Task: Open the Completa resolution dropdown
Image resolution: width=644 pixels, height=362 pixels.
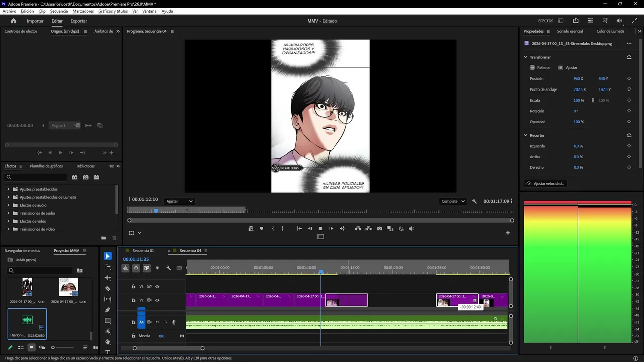Action: click(x=453, y=201)
